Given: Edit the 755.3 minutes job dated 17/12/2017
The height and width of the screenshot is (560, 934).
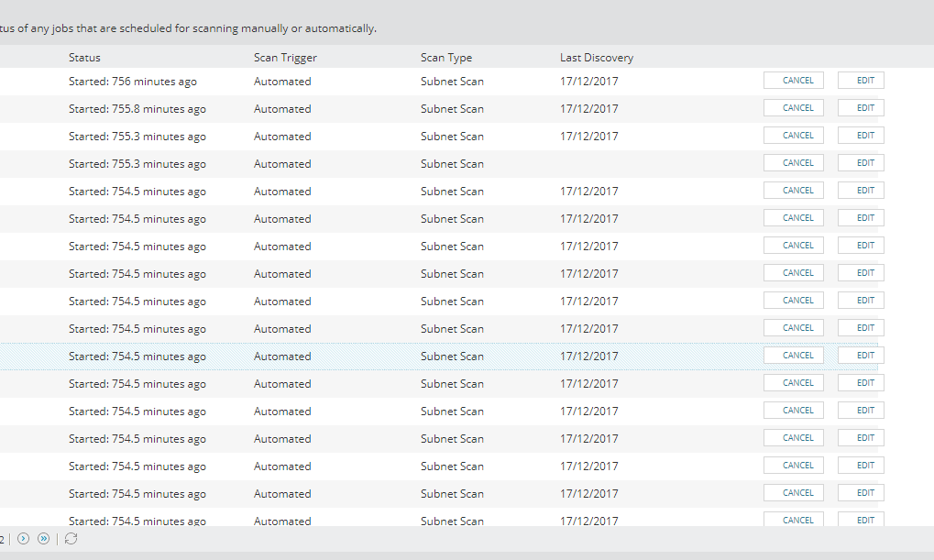Looking at the screenshot, I should [861, 136].
